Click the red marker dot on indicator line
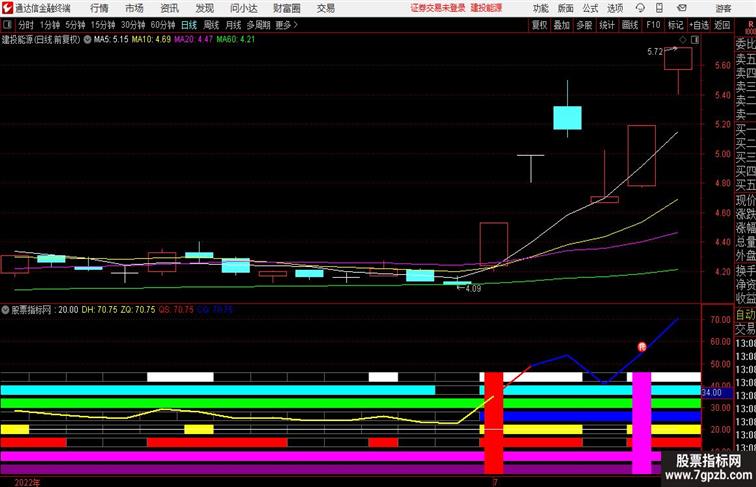 coord(642,346)
